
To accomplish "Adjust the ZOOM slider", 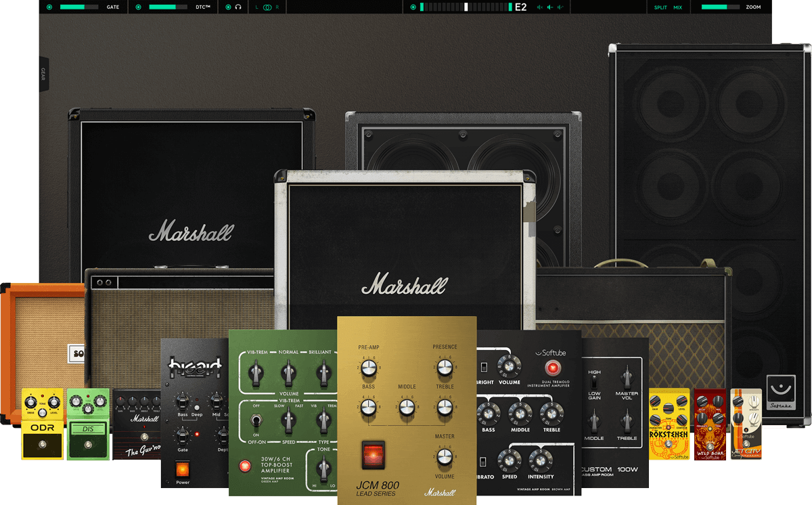I will click(720, 7).
